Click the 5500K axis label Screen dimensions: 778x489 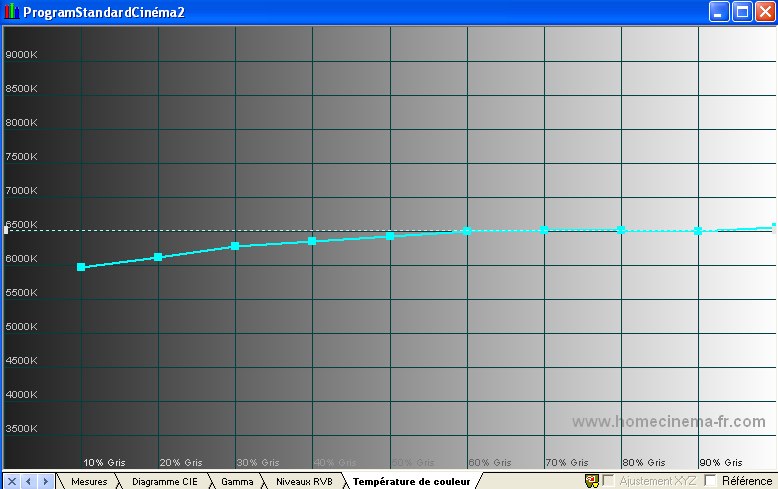pos(21,293)
